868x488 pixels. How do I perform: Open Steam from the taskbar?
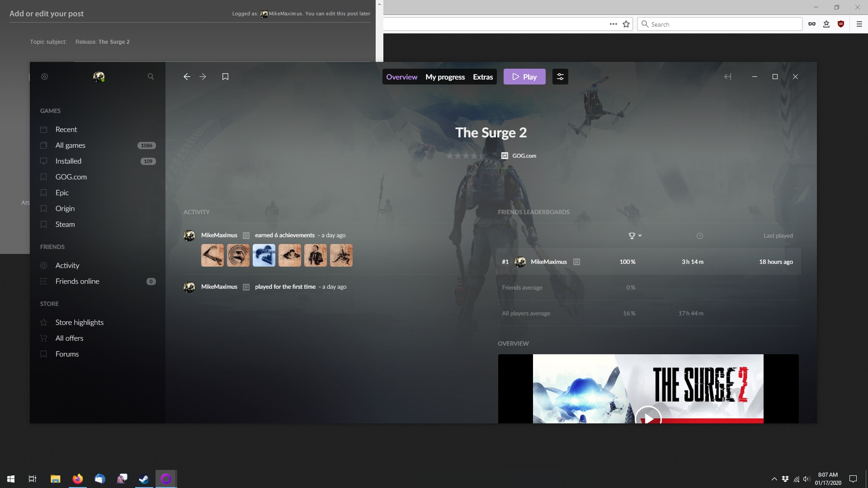click(x=144, y=479)
